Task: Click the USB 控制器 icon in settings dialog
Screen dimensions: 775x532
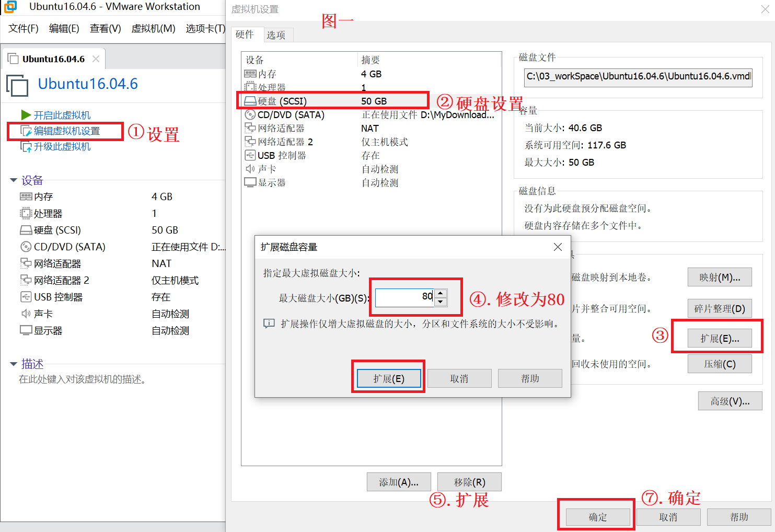Action: tap(250, 155)
